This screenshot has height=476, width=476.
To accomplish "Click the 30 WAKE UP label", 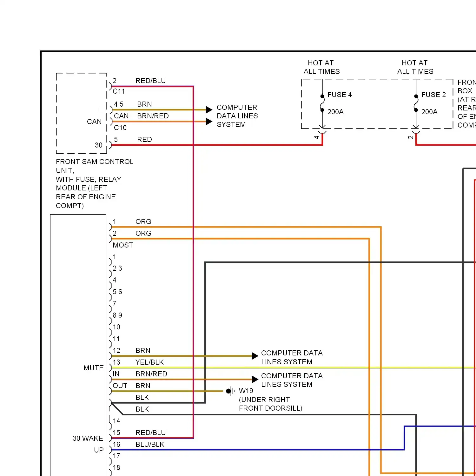I will click(x=88, y=444).
